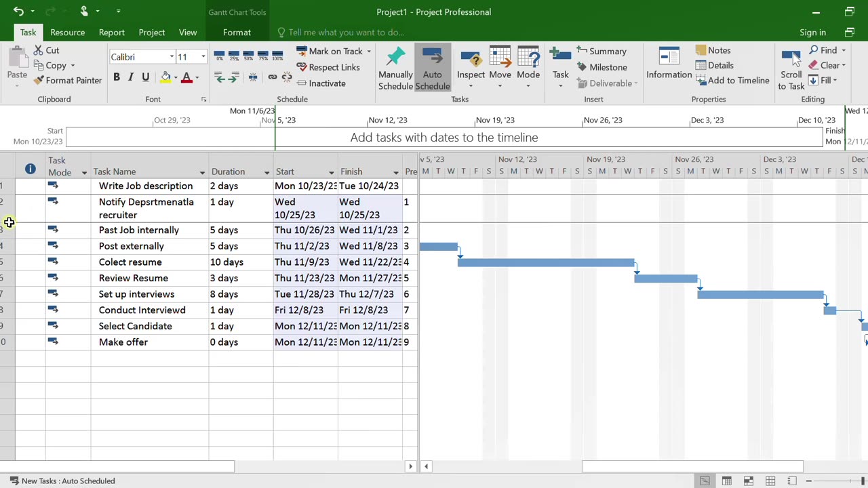Switch to Gantt Chart view in status bar
Viewport: 868px width, 488px height.
click(x=705, y=481)
